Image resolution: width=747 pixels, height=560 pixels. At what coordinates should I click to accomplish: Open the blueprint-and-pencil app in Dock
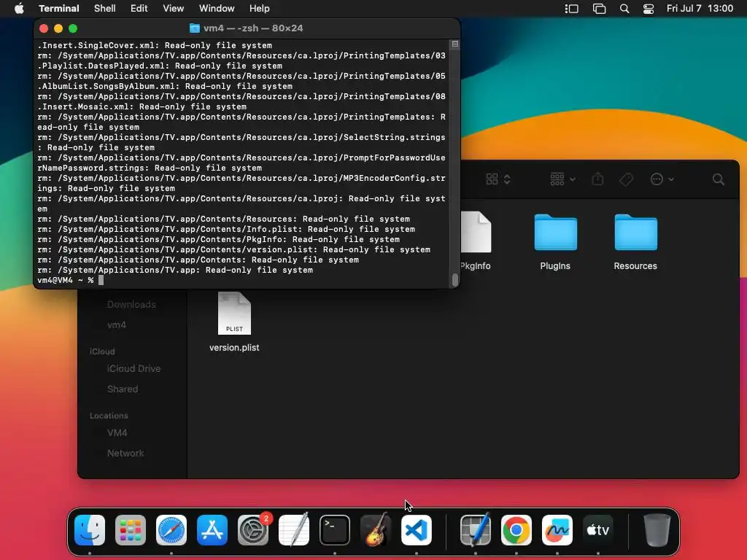[x=476, y=530]
